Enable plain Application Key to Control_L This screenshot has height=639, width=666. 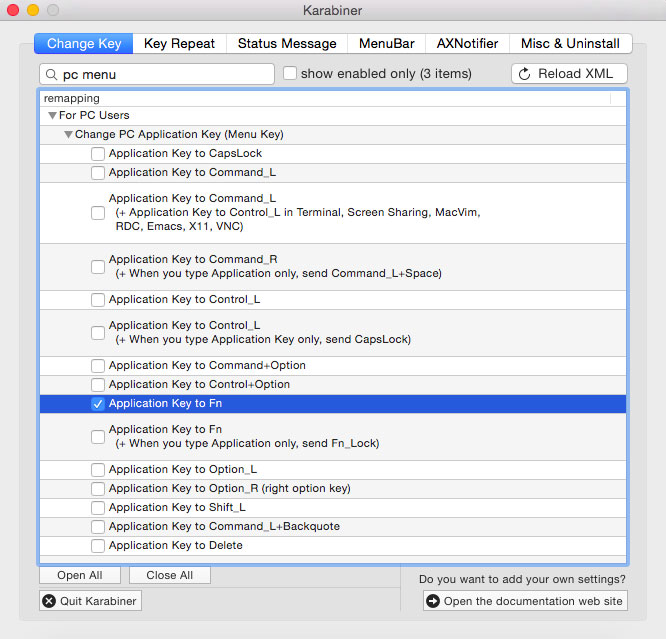pyautogui.click(x=98, y=300)
